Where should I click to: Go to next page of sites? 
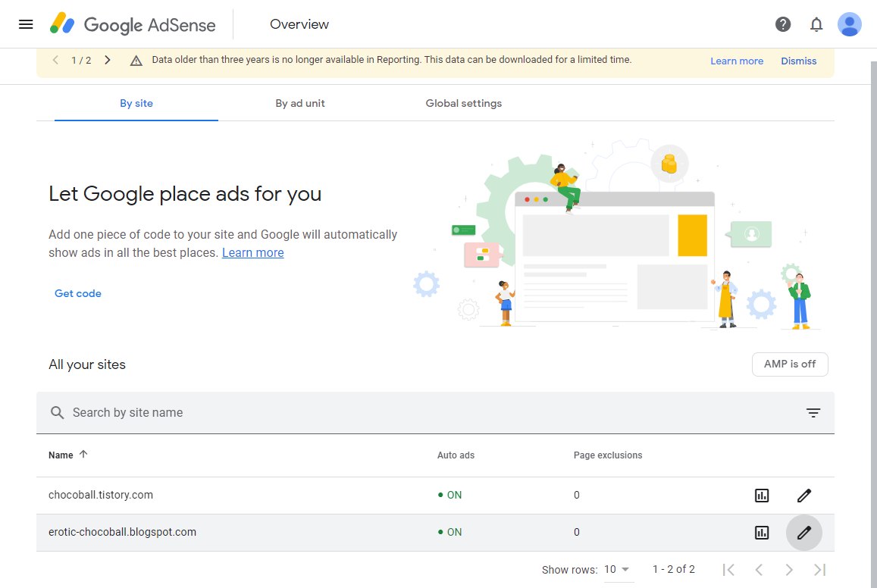(788, 570)
